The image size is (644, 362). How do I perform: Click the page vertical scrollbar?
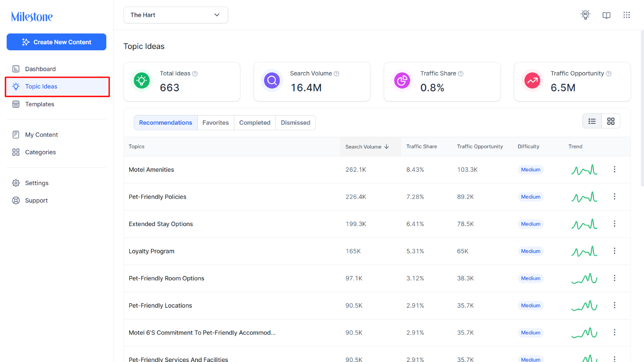pos(642,109)
